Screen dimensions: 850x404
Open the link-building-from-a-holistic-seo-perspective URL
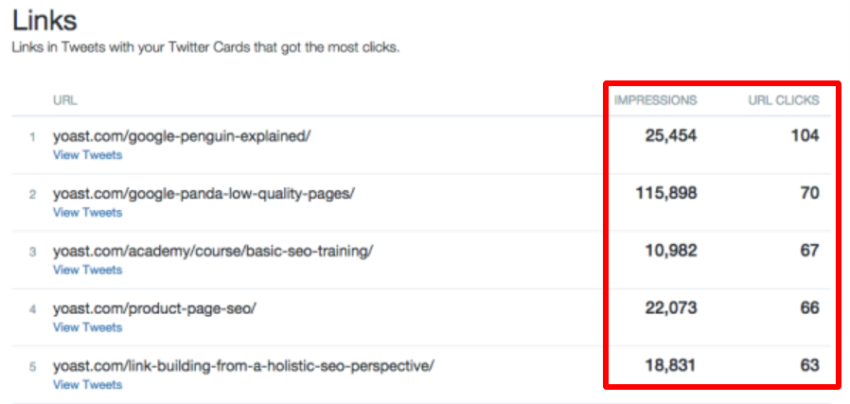point(244,366)
